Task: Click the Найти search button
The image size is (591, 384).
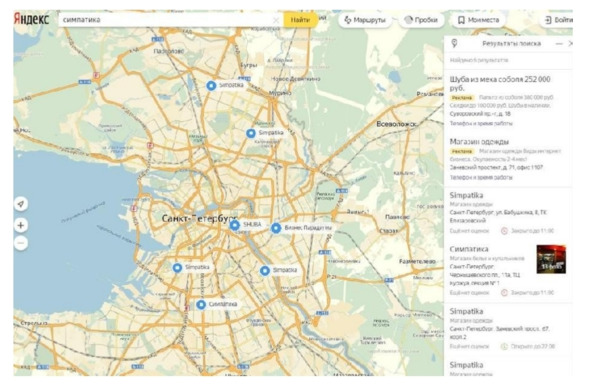Action: pyautogui.click(x=300, y=20)
